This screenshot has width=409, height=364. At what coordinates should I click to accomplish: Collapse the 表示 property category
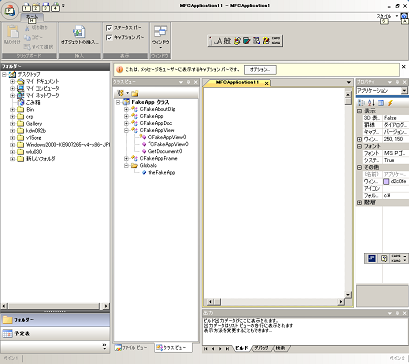[x=359, y=111]
